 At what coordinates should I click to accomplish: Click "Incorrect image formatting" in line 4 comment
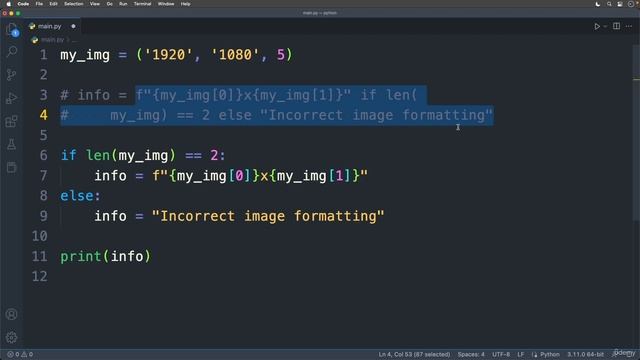[x=376, y=115]
